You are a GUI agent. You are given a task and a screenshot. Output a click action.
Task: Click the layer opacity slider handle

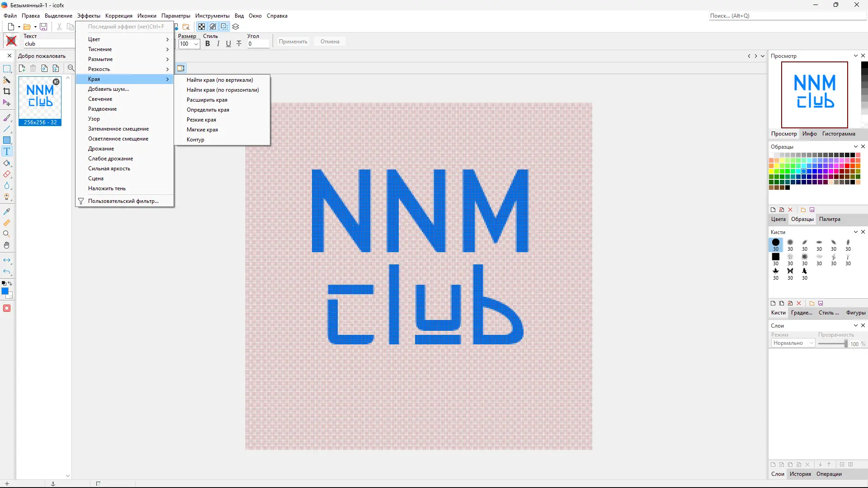coord(845,343)
